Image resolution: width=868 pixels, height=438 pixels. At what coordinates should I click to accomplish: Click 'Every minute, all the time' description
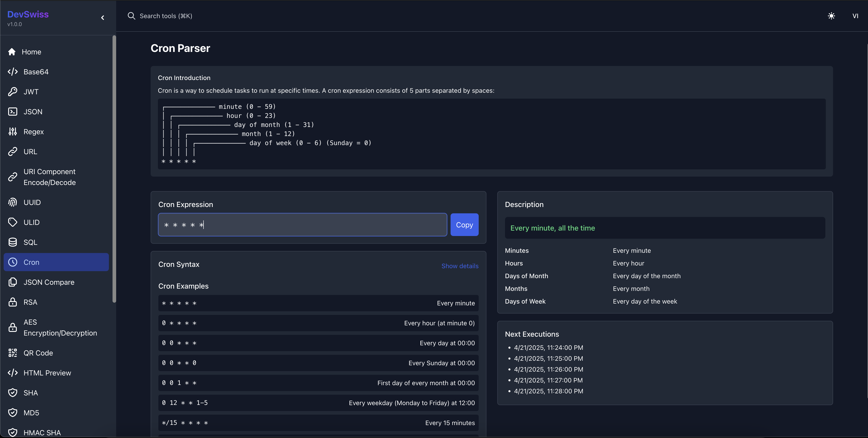(x=552, y=228)
